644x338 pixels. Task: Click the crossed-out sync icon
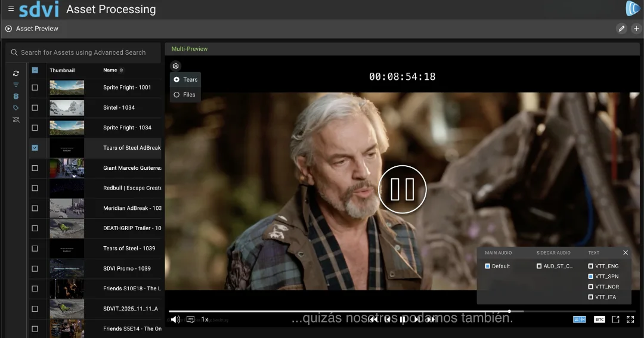pyautogui.click(x=16, y=120)
